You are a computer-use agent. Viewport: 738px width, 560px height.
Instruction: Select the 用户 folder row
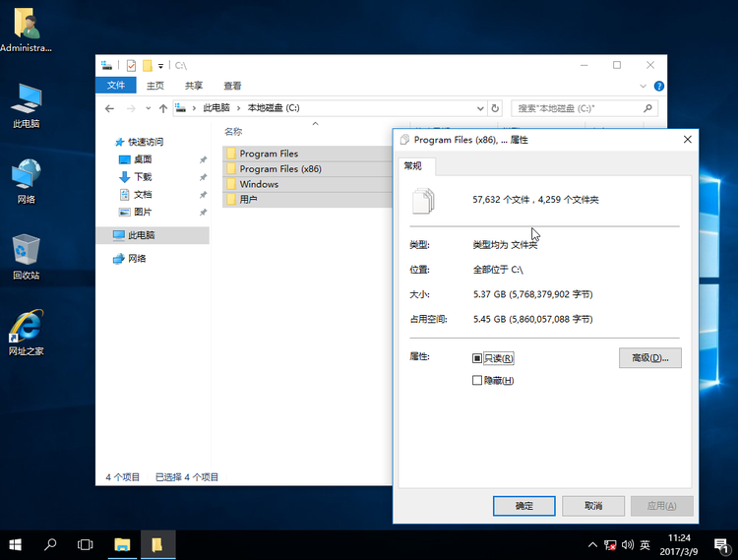click(308, 200)
